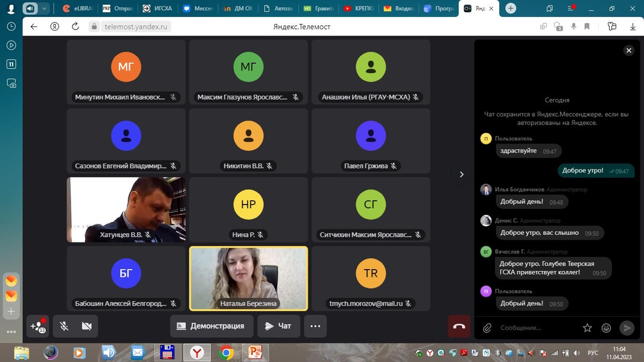644x362 pixels.
Task: Open Google Chrome from the taskbar
Action: pos(226,352)
